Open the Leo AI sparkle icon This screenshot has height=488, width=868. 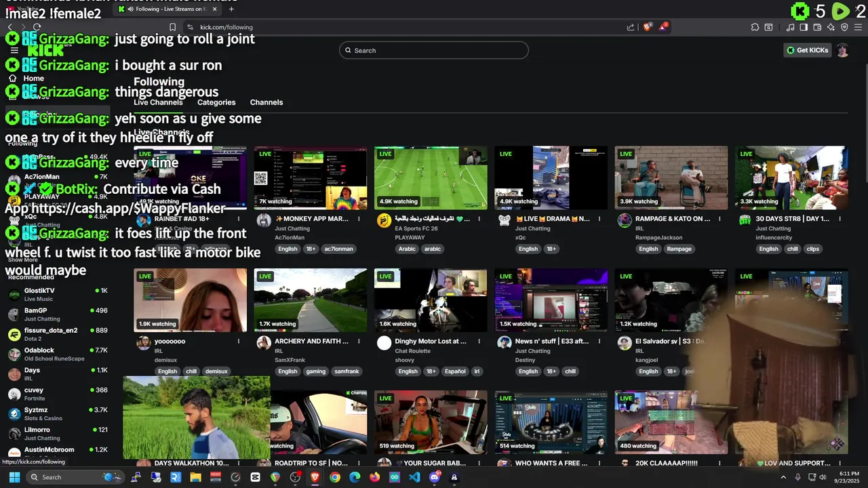coord(831,27)
